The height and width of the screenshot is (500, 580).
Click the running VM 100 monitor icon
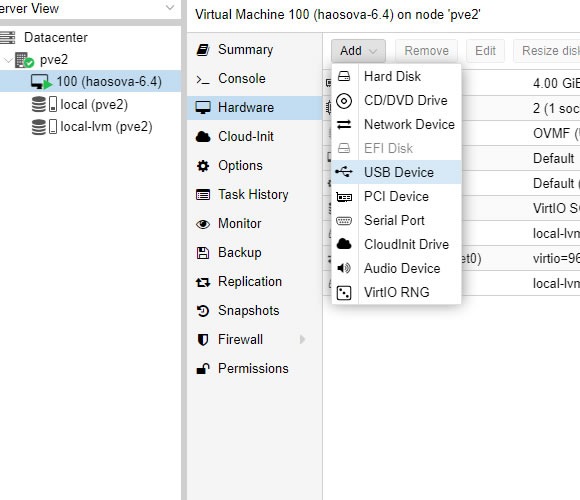pos(41,82)
